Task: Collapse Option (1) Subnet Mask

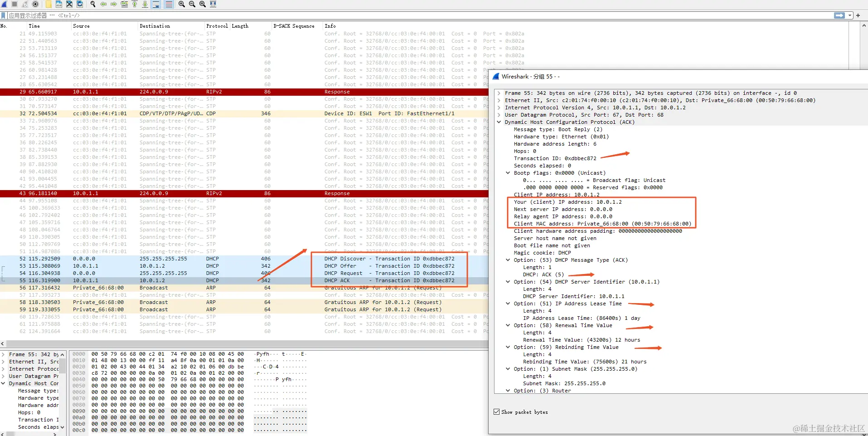Action: click(x=508, y=369)
